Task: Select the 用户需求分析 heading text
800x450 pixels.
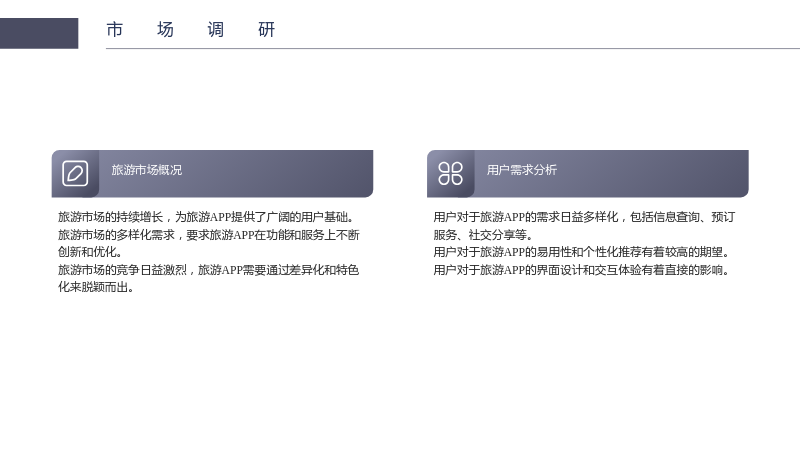Action: point(521,170)
